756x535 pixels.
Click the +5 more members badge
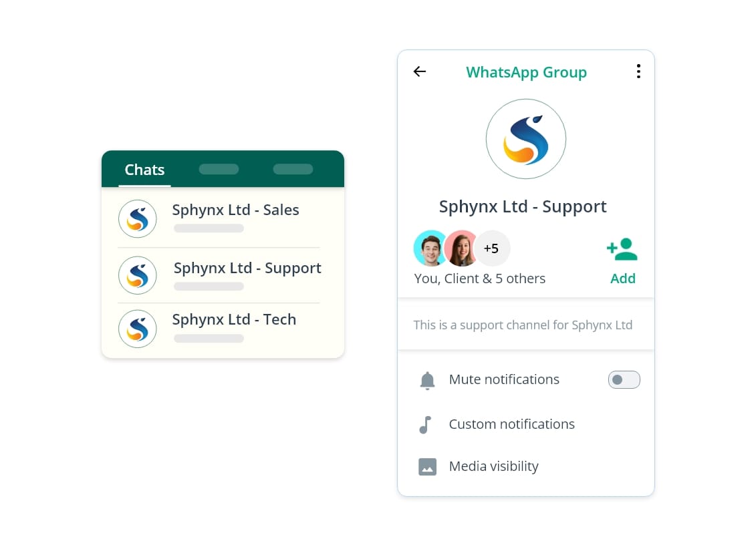click(491, 248)
